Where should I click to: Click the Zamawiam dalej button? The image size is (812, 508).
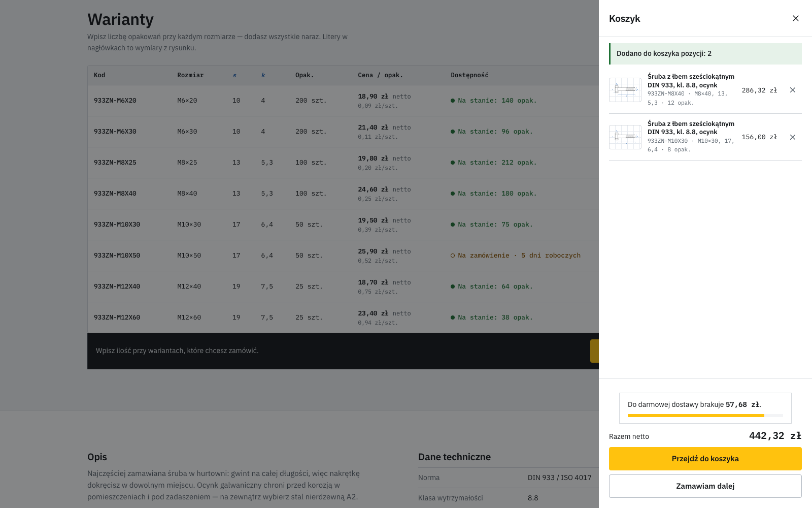[705, 486]
